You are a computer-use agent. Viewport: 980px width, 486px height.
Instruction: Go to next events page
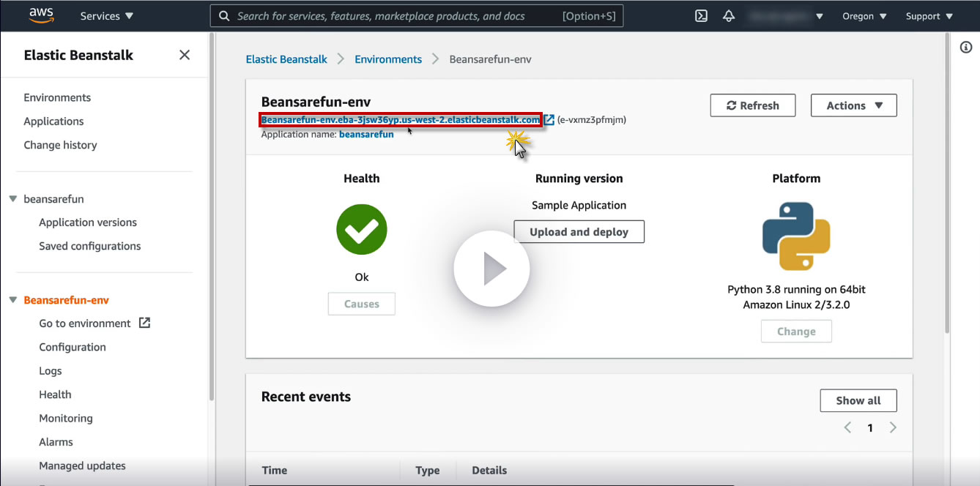coord(893,427)
